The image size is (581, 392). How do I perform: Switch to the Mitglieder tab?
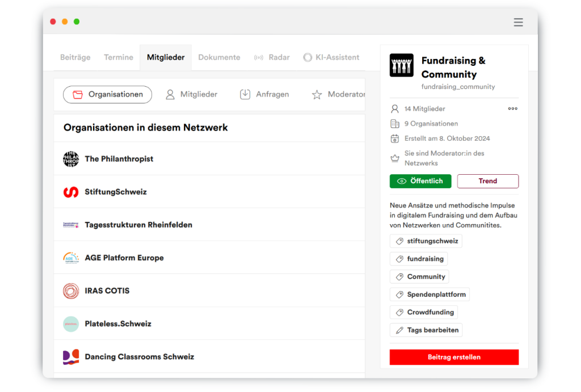165,57
